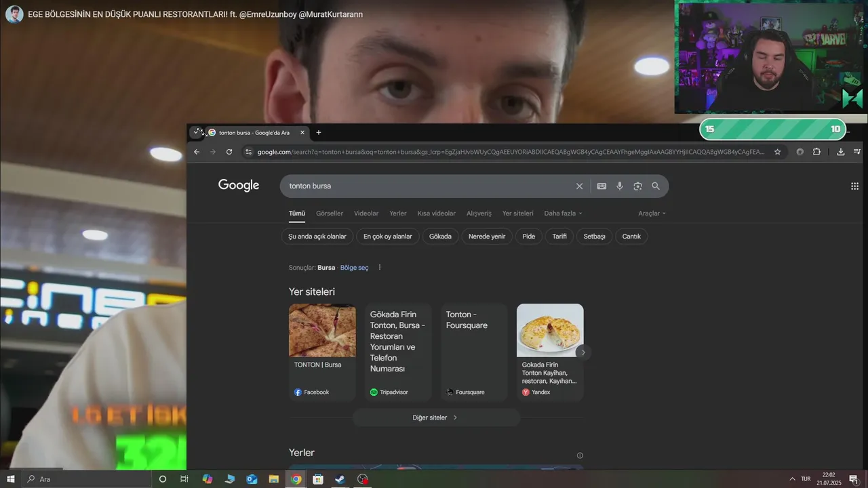The width and height of the screenshot is (868, 488).
Task: Select Nerede yenir chip
Action: pos(487,237)
